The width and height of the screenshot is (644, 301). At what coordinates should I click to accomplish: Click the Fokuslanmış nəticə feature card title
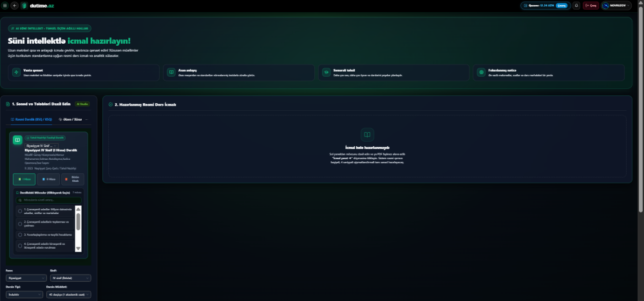[x=502, y=70]
